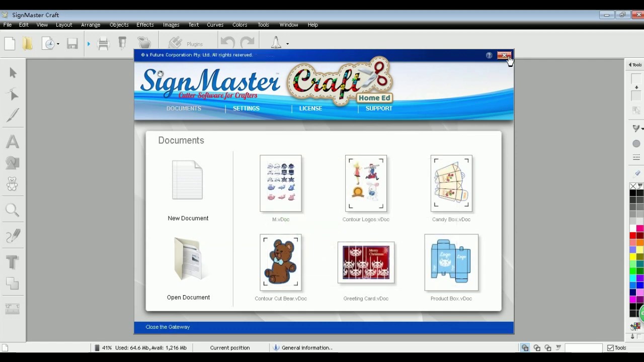Open the Plugins toolbar button

(185, 44)
